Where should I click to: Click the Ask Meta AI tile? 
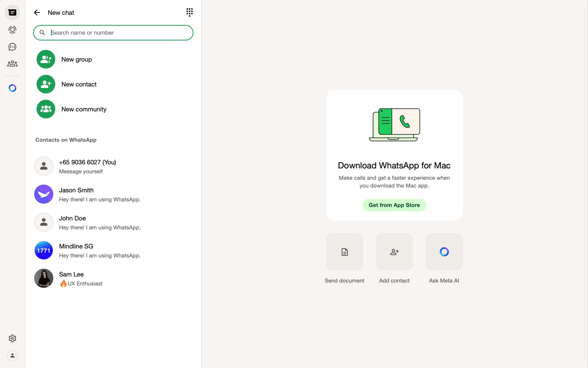click(444, 252)
